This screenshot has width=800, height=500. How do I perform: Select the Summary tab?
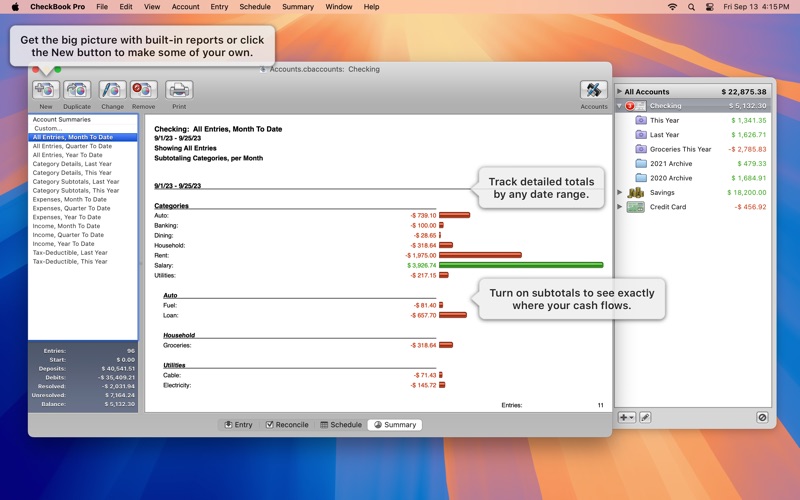395,424
